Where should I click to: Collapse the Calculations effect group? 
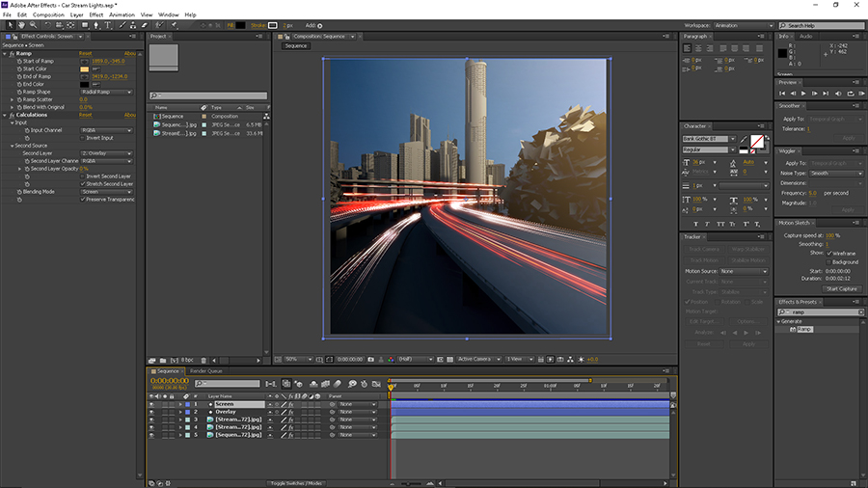pos(5,115)
